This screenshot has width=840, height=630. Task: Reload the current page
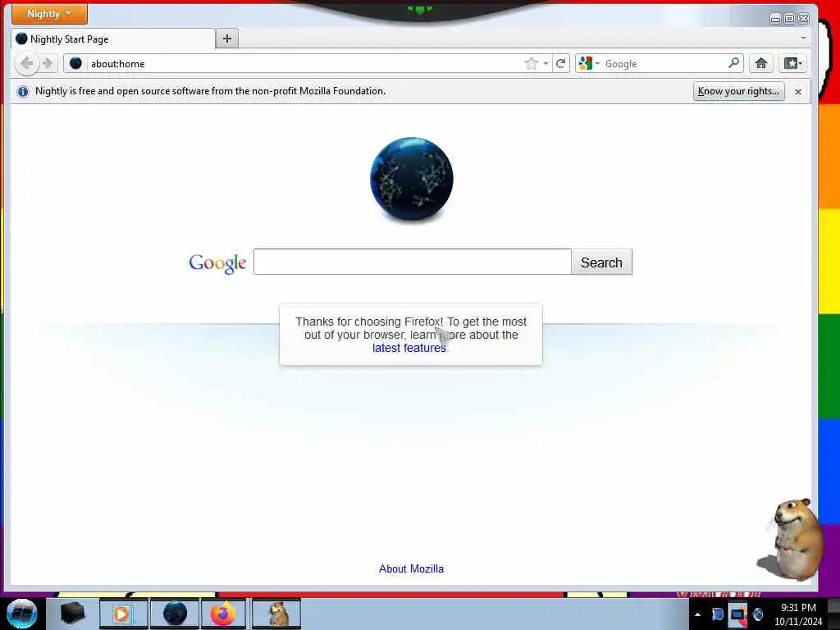561,64
